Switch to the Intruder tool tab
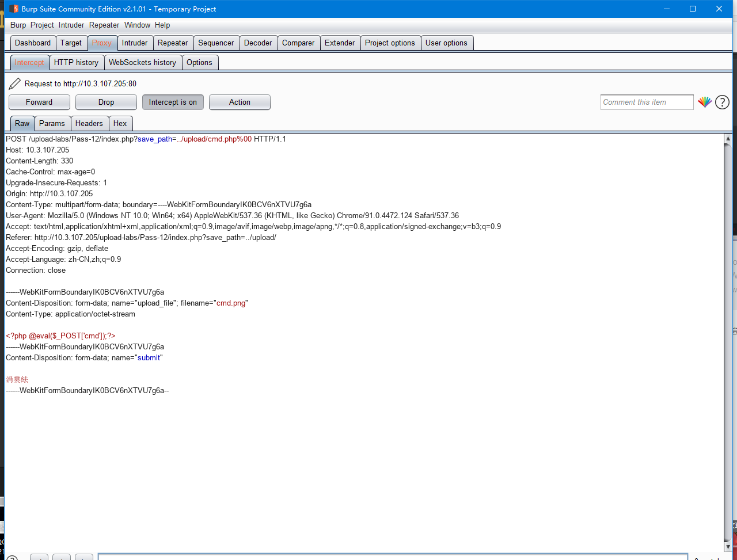Image resolution: width=737 pixels, height=560 pixels. coord(135,43)
